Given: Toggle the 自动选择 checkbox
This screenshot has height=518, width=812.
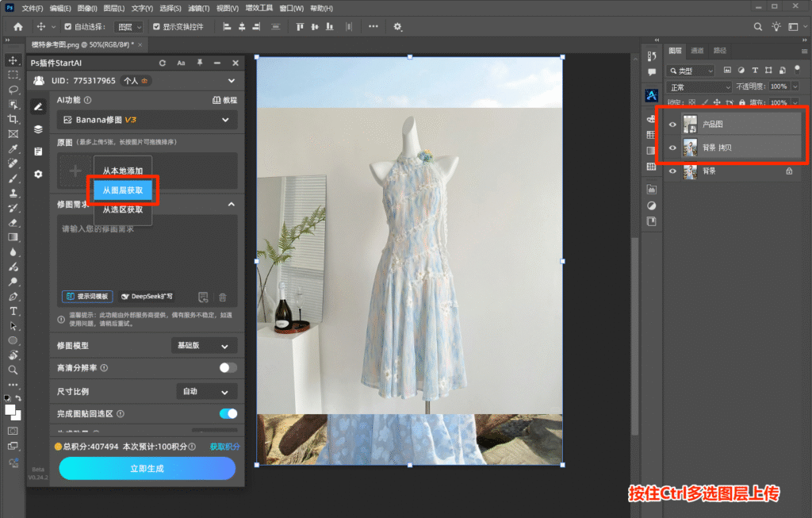Looking at the screenshot, I should 68,26.
